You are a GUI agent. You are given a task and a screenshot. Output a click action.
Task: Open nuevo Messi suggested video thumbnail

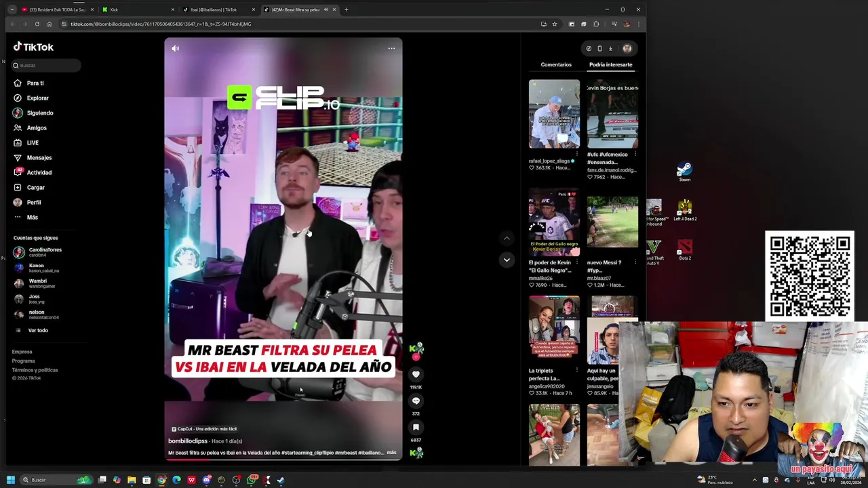point(612,222)
